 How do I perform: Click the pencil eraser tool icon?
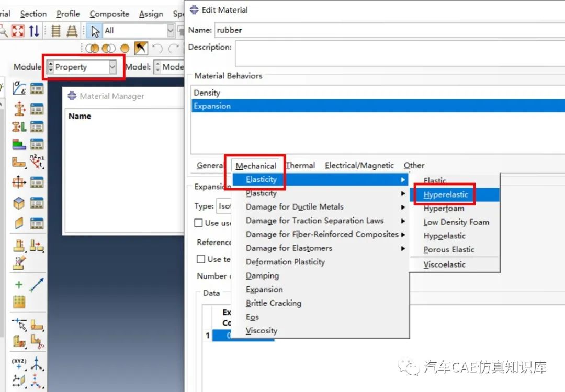[19, 263]
